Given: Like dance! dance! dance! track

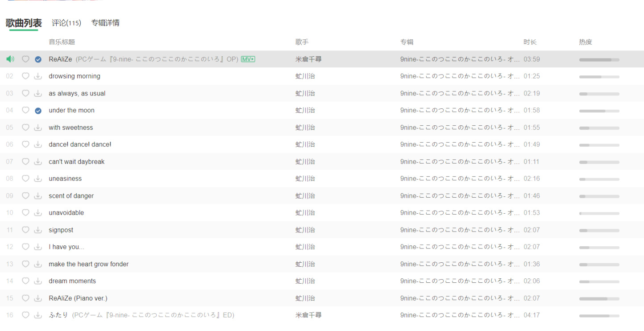Looking at the screenshot, I should click(x=25, y=144).
